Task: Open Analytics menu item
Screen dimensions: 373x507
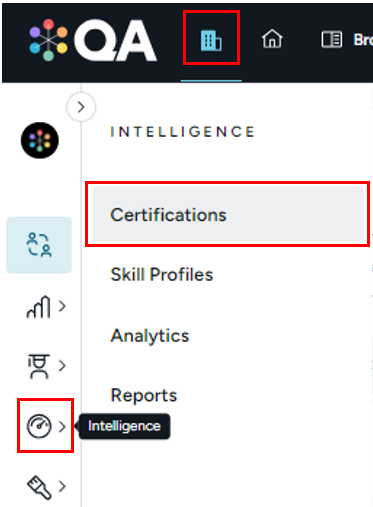Action: (x=150, y=336)
